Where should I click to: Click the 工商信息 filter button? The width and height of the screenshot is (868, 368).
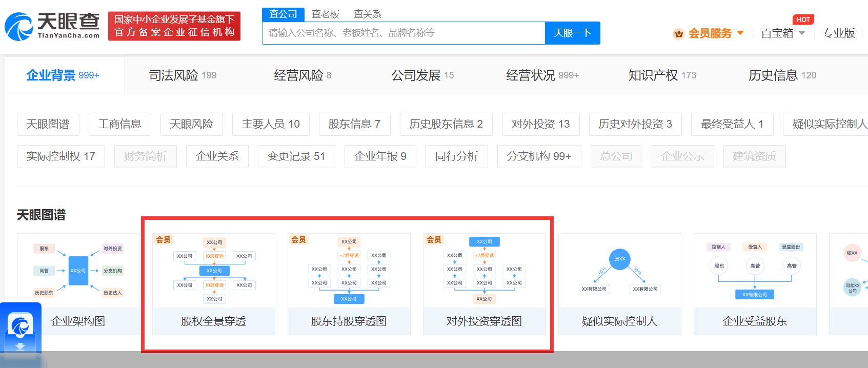120,124
